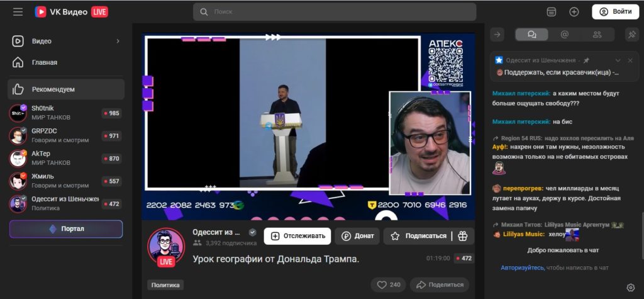
Task: Click the plus create icon in header
Action: pos(574,12)
